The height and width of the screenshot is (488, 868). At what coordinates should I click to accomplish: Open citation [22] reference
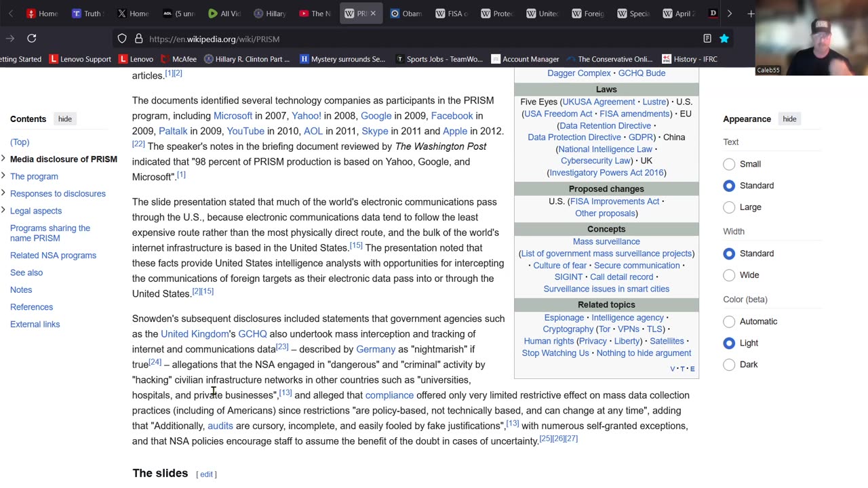pyautogui.click(x=138, y=144)
